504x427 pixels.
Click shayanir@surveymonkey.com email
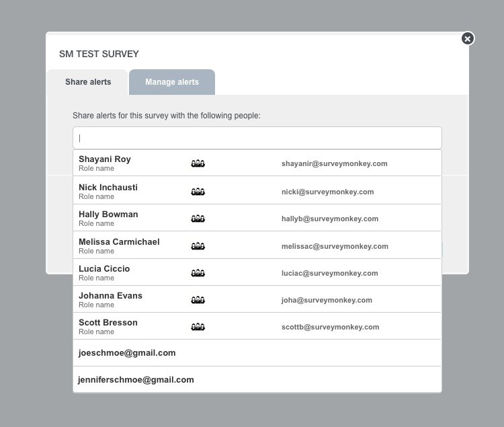(334, 163)
